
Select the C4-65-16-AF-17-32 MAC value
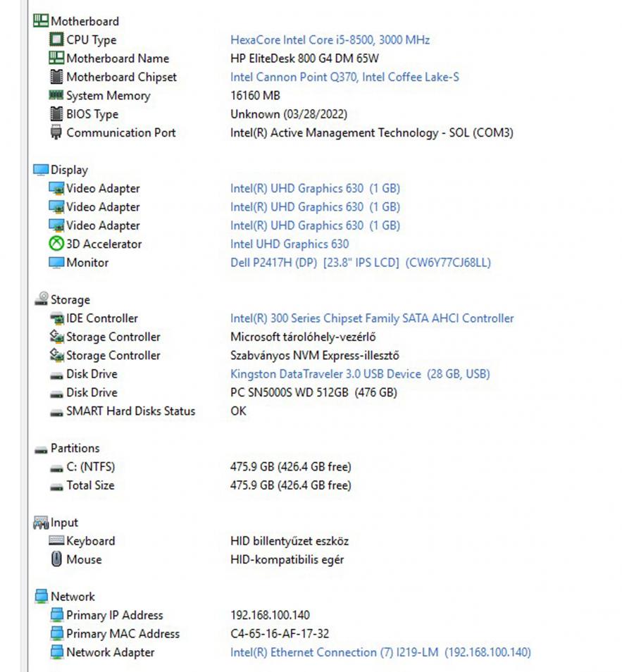click(x=280, y=633)
